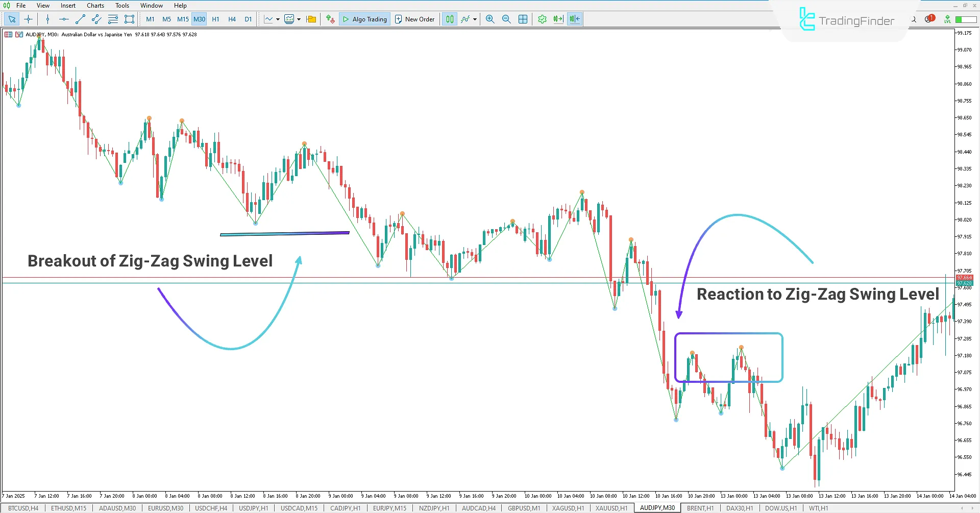Screen dimensions: 980x513
Task: Switch timeframe to H1
Action: click(x=215, y=19)
